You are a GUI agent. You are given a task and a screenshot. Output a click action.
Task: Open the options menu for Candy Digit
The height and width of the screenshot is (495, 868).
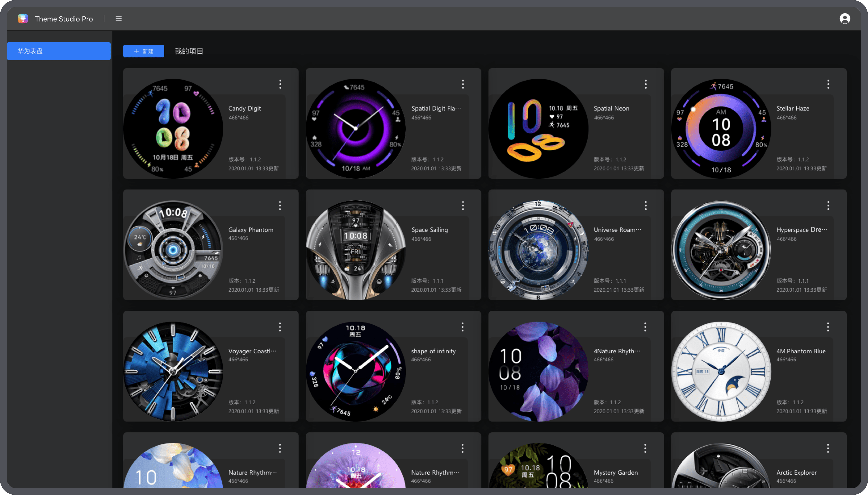280,84
